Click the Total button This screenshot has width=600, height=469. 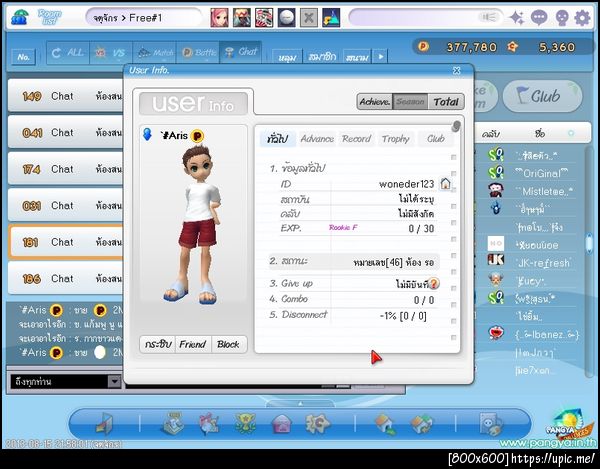446,102
